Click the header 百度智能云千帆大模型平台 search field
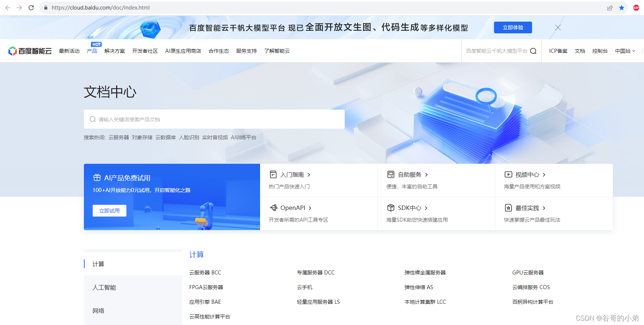This screenshot has width=644, height=325. pos(496,51)
